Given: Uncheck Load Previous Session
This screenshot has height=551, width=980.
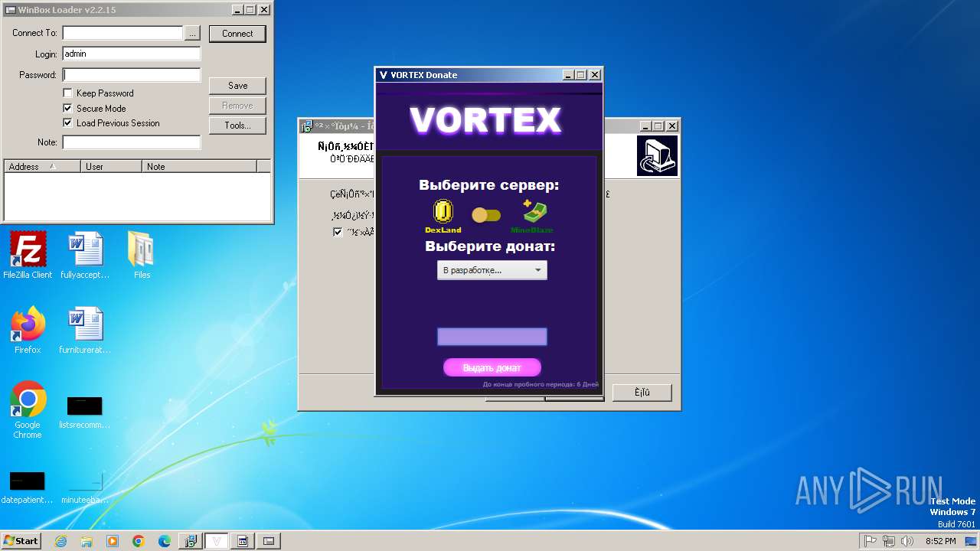Looking at the screenshot, I should pos(67,123).
